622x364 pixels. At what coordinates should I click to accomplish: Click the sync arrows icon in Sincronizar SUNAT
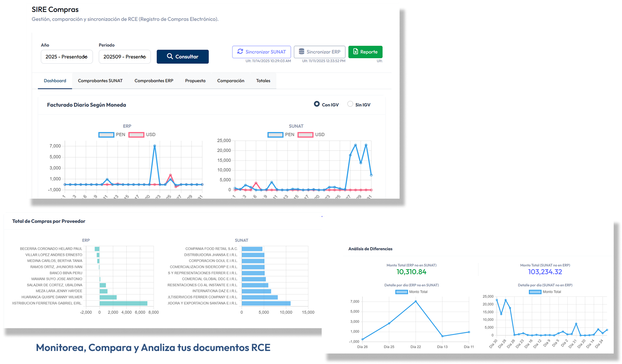[x=240, y=52]
